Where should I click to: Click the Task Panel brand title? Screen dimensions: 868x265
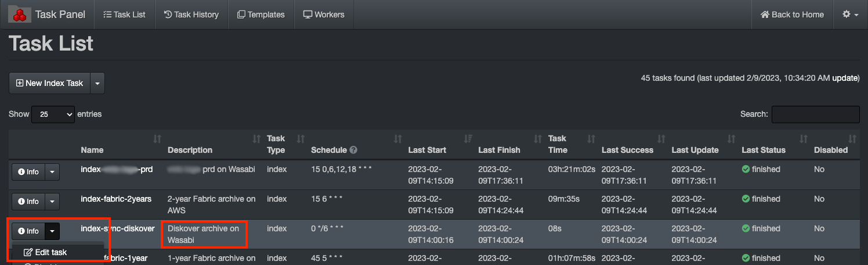click(60, 15)
